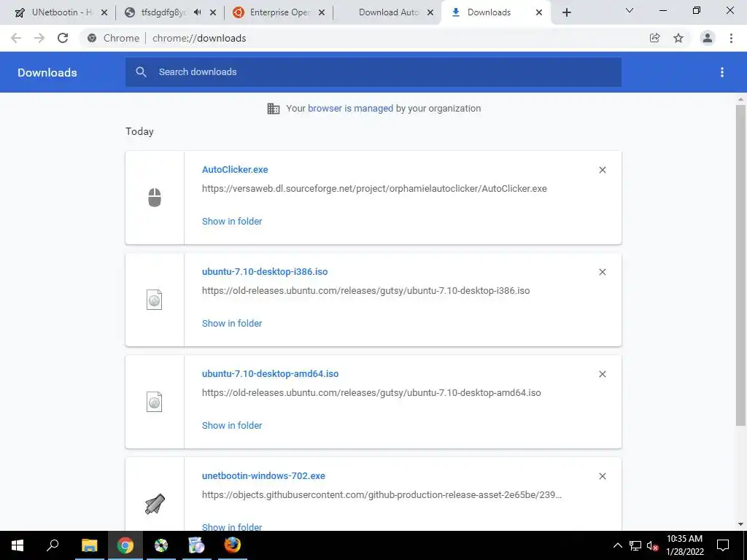Open the Downloads page three-dot menu
Viewport: 747px width, 560px height.
pyautogui.click(x=721, y=72)
